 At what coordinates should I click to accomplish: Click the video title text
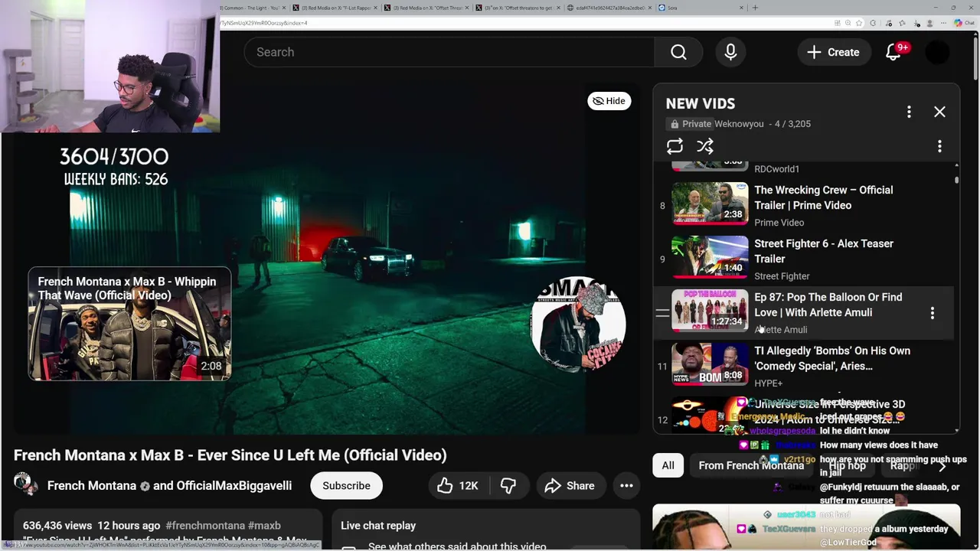click(230, 455)
